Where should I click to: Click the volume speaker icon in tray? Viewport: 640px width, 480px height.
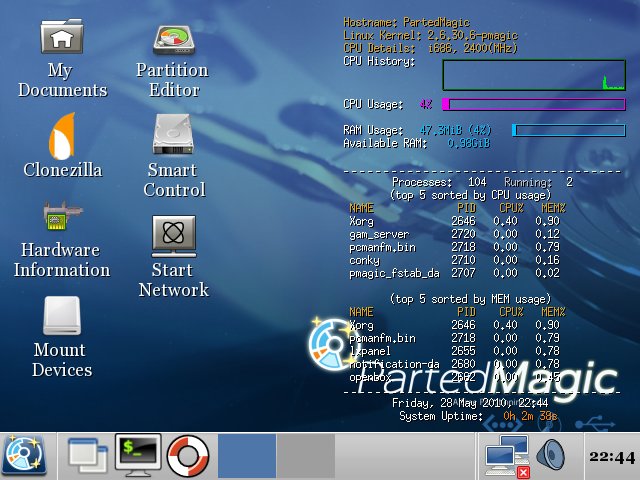click(551, 456)
